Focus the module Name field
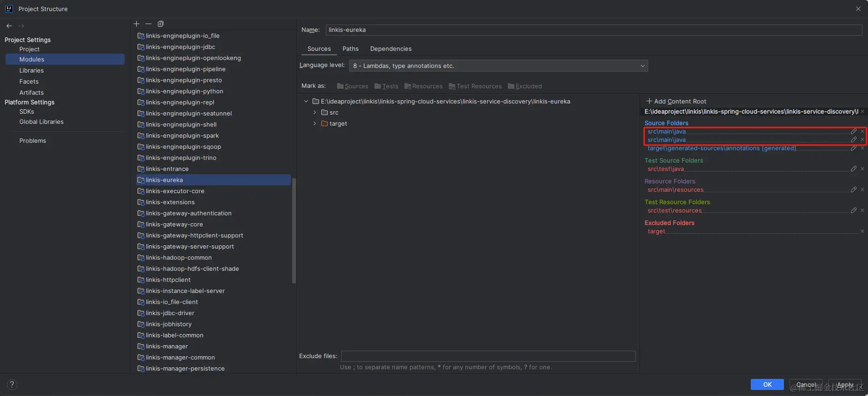 tap(594, 30)
